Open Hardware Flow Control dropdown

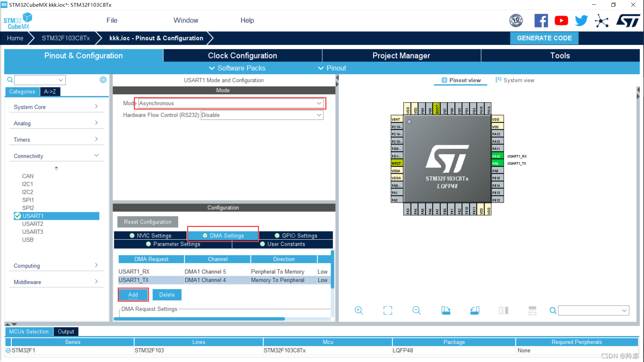(262, 115)
